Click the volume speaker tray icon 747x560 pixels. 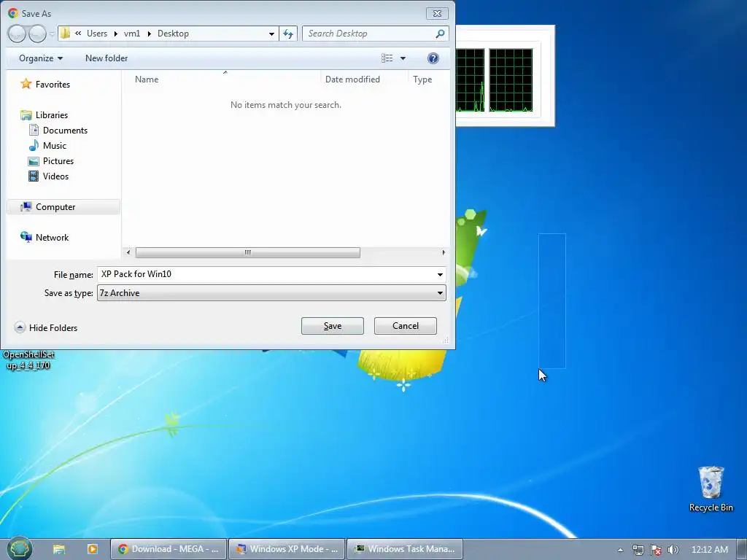point(673,550)
